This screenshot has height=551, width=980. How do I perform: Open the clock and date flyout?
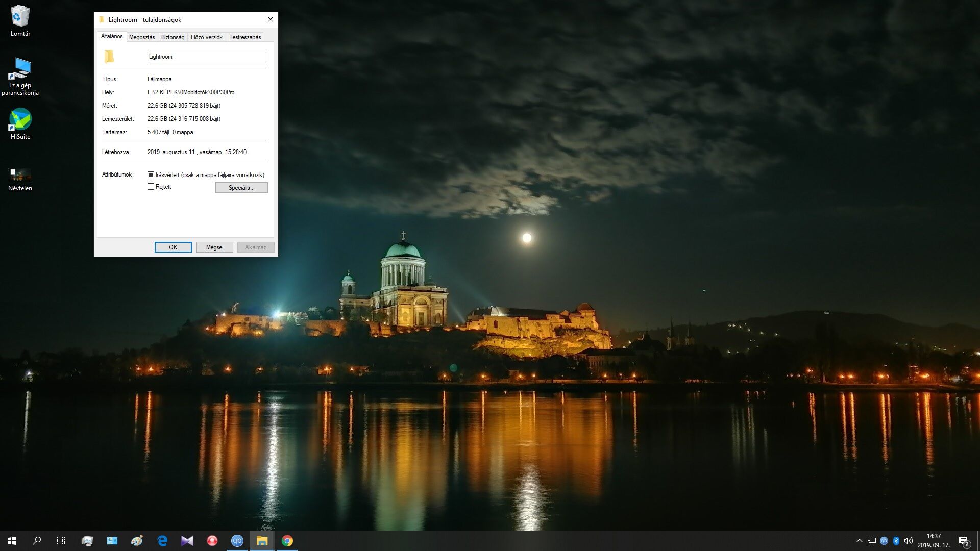[934, 541]
